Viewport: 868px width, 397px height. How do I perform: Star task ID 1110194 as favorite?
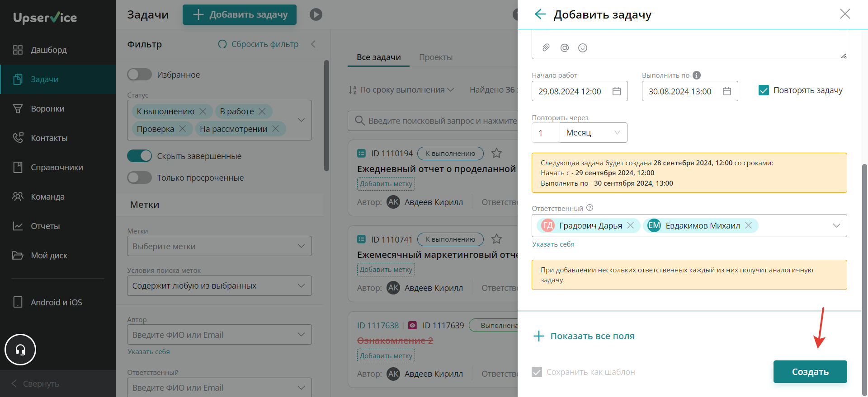pos(496,153)
